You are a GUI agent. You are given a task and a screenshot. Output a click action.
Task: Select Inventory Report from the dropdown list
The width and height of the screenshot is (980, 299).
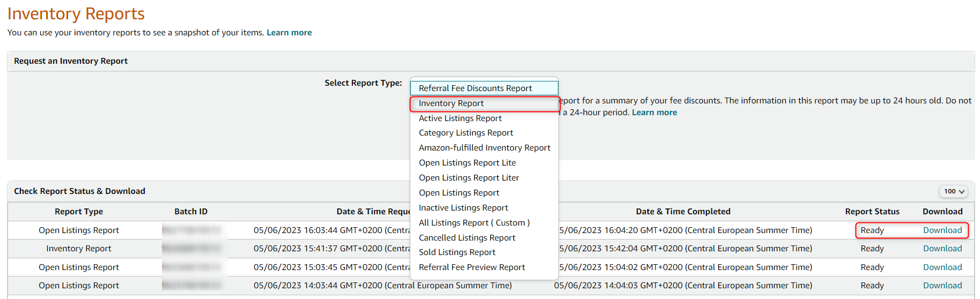tap(451, 103)
